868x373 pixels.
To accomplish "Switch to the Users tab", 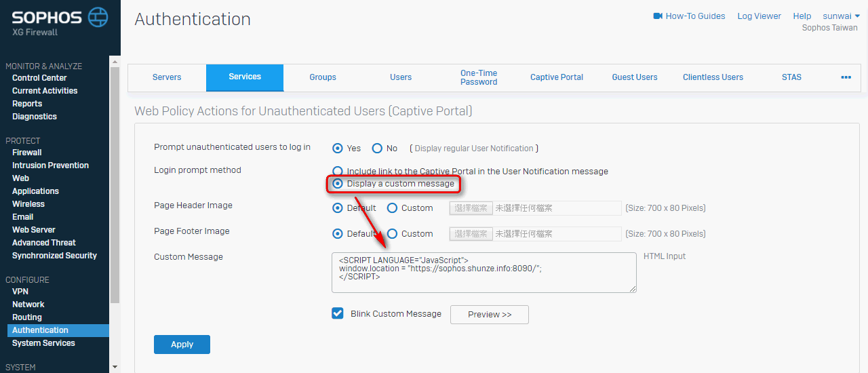I will tap(401, 77).
